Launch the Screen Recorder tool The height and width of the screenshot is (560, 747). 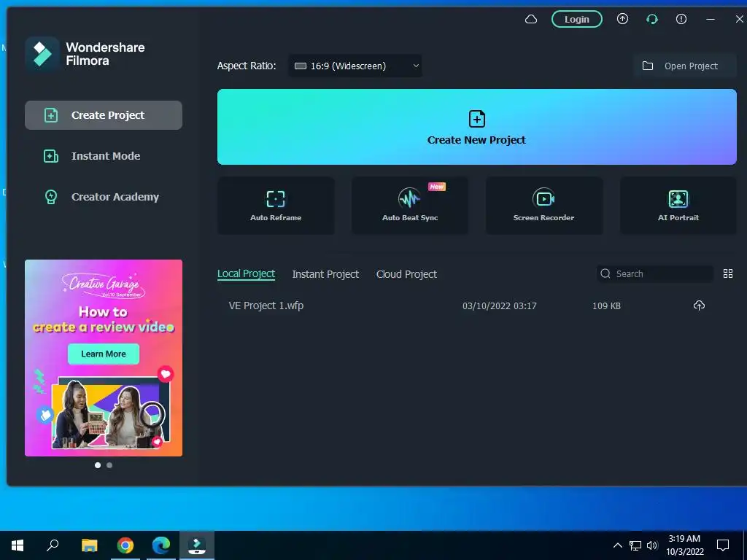coord(544,206)
